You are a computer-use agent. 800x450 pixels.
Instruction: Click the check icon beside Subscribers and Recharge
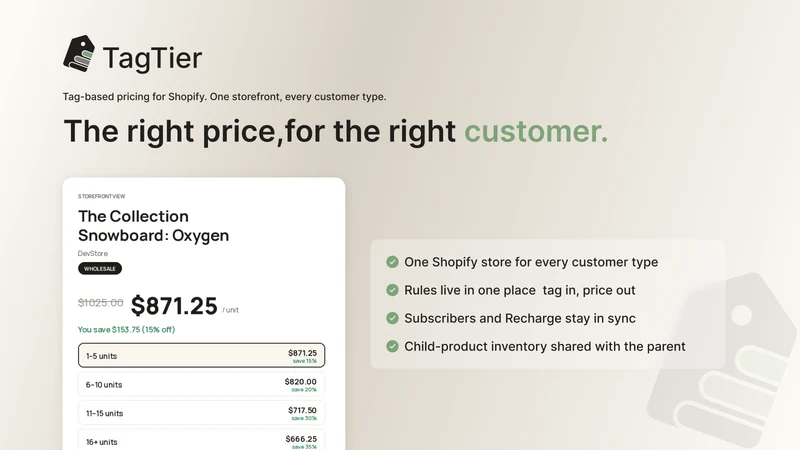point(392,318)
